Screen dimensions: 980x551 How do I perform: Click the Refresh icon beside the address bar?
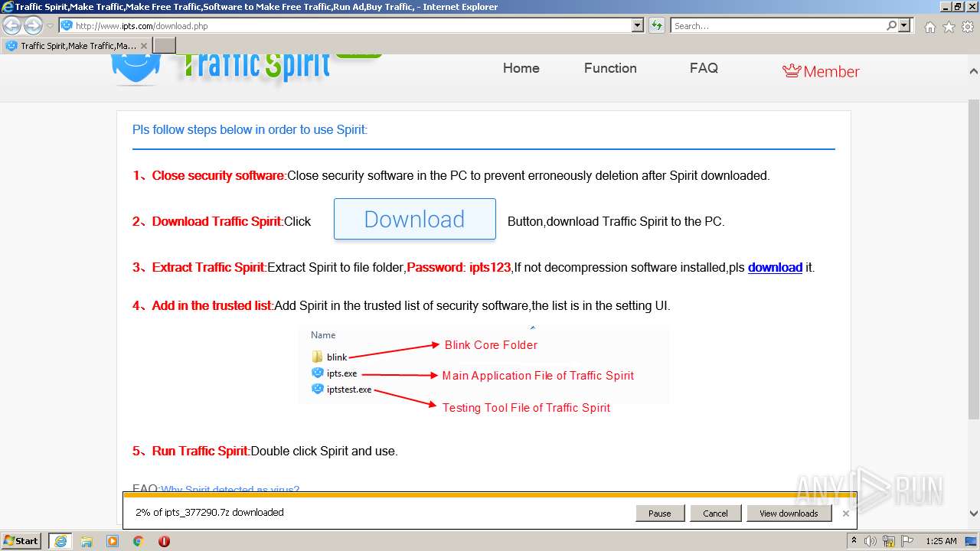pyautogui.click(x=656, y=26)
